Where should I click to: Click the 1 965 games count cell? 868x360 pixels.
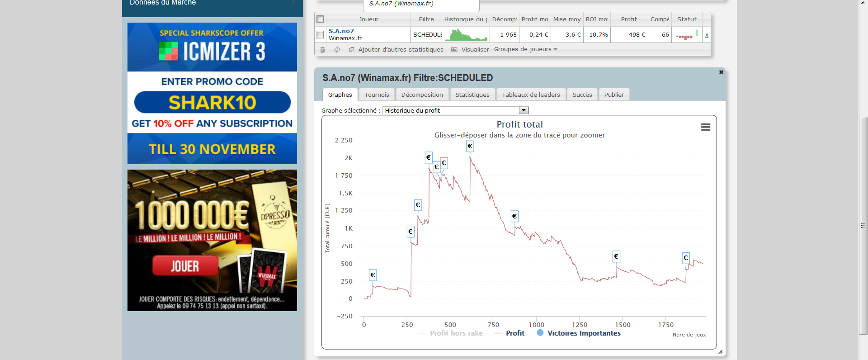tap(504, 34)
